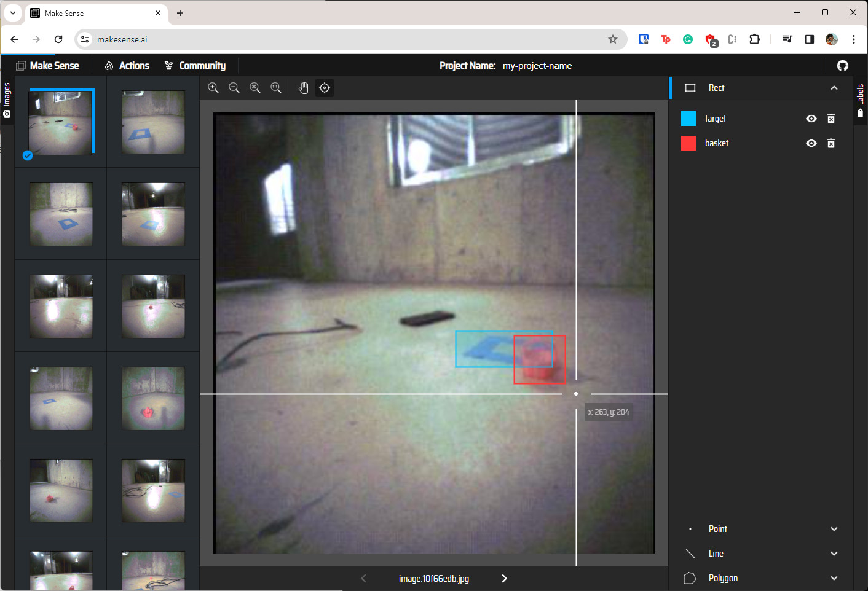Image resolution: width=868 pixels, height=591 pixels.
Task: Open Make Sense GitHub page
Action: coord(842,65)
